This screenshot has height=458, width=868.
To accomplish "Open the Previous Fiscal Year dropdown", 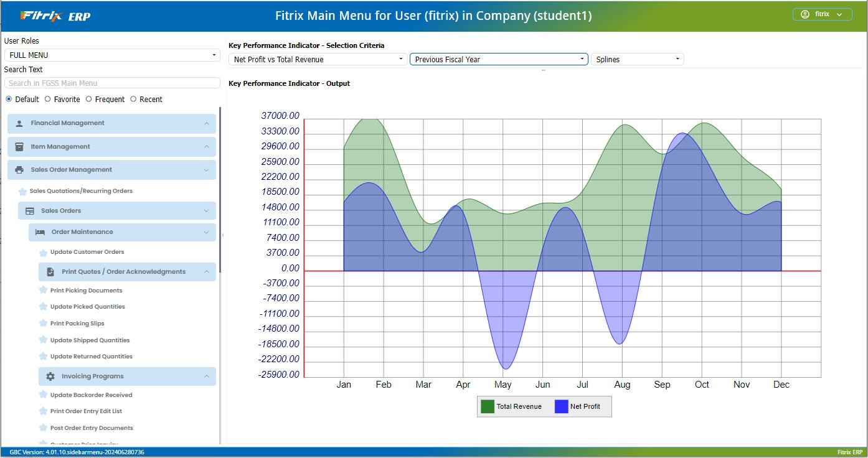I will (498, 59).
